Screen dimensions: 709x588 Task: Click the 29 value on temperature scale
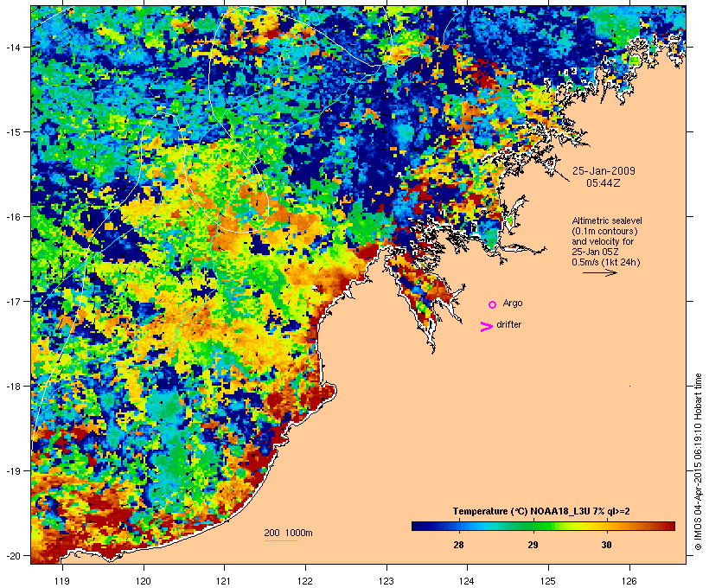coord(533,545)
